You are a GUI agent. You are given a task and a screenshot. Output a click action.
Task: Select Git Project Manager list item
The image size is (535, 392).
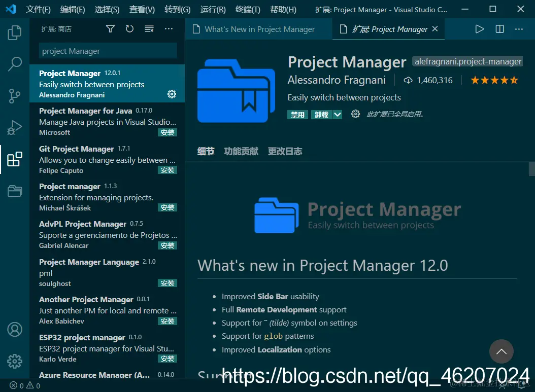click(107, 159)
